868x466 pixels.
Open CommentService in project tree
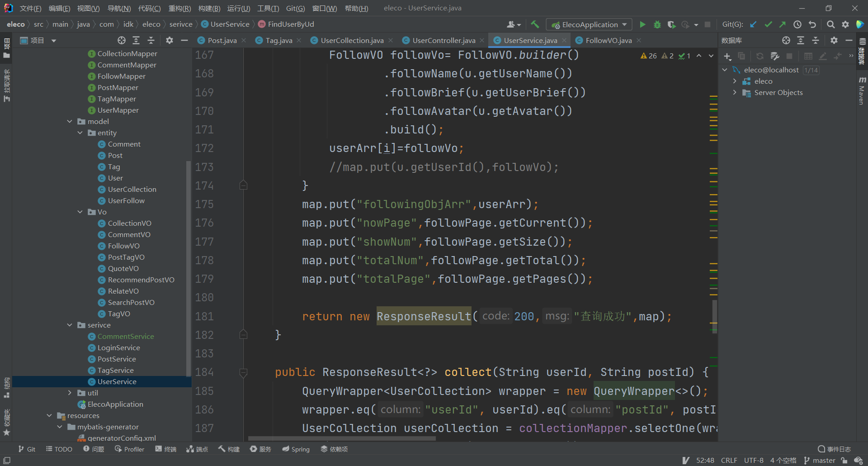click(126, 336)
